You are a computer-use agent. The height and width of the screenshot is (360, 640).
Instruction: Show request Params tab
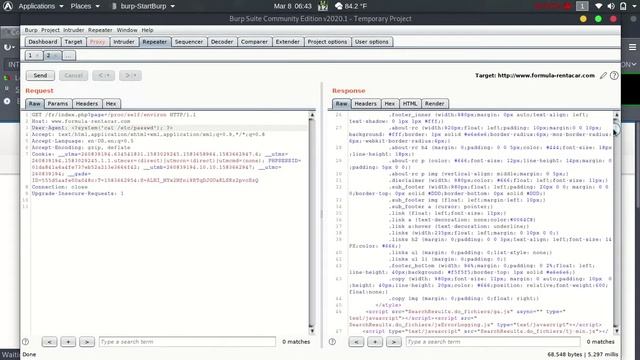click(58, 104)
